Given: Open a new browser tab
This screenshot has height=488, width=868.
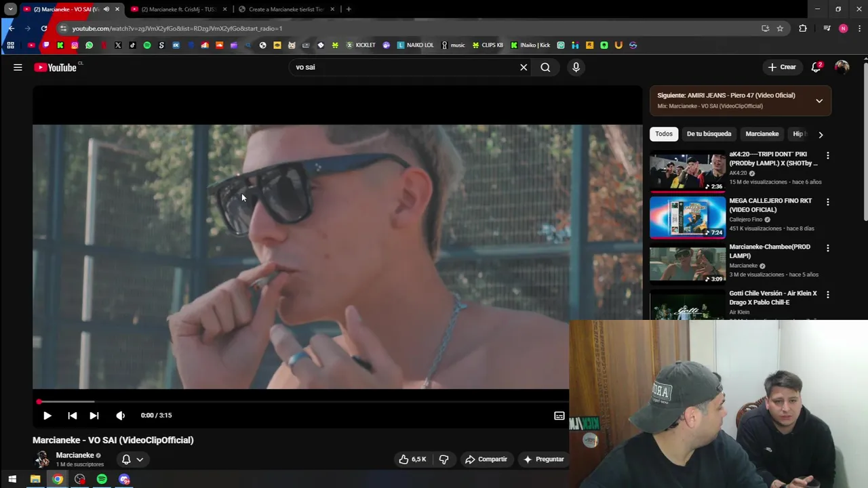Looking at the screenshot, I should tap(349, 9).
